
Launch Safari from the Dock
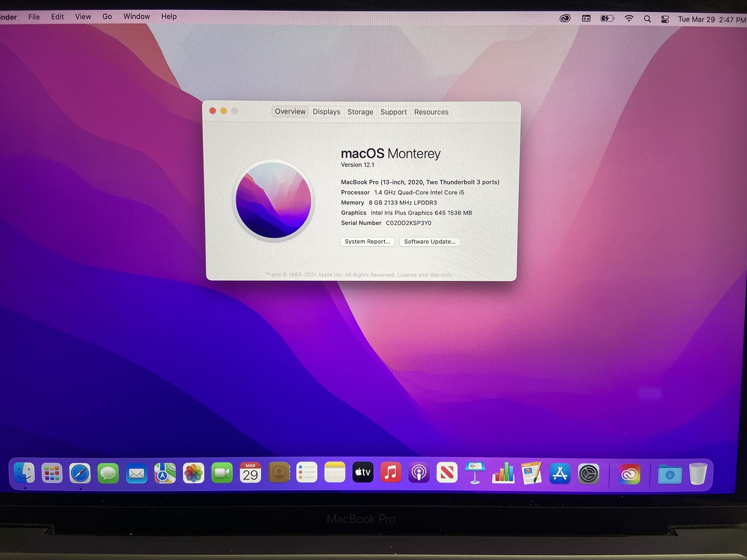coord(80,473)
